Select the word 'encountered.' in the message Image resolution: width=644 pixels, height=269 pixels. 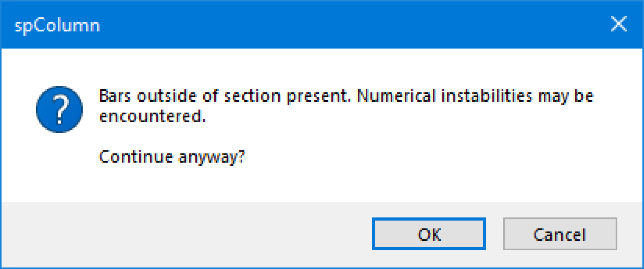152,116
